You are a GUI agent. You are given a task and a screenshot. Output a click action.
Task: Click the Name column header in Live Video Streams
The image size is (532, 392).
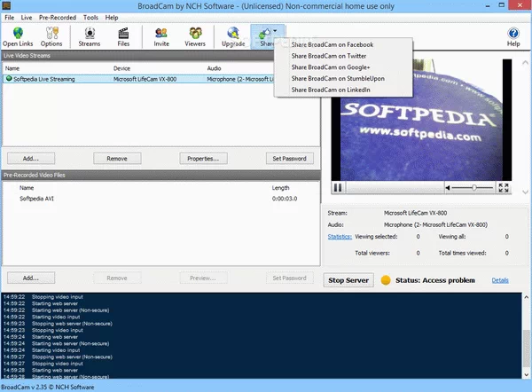[x=12, y=68]
